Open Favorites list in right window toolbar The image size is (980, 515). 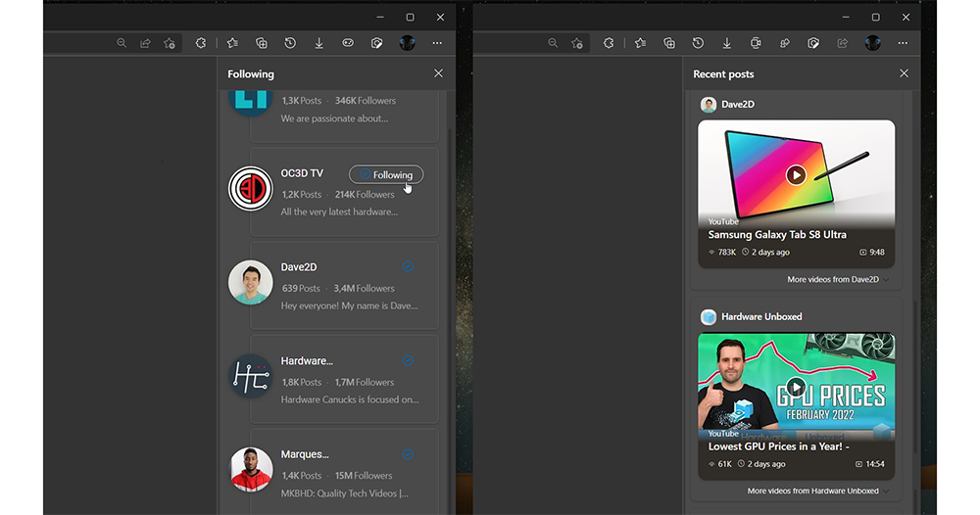640,43
